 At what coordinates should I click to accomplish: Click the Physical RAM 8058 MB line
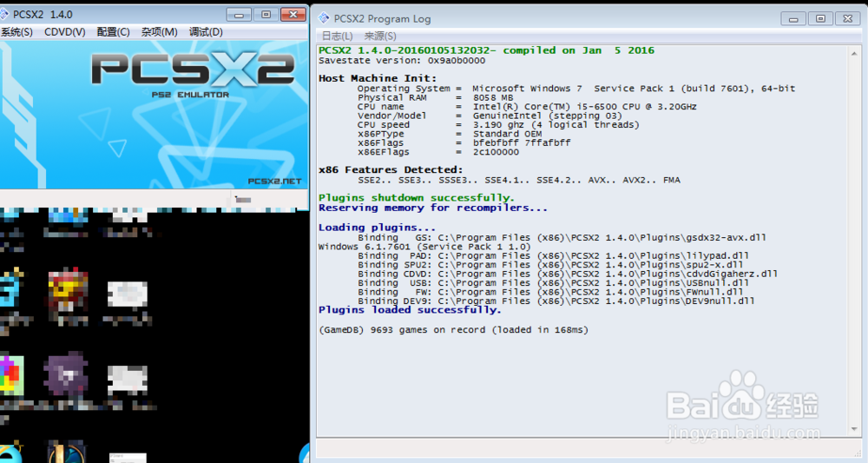coord(435,97)
